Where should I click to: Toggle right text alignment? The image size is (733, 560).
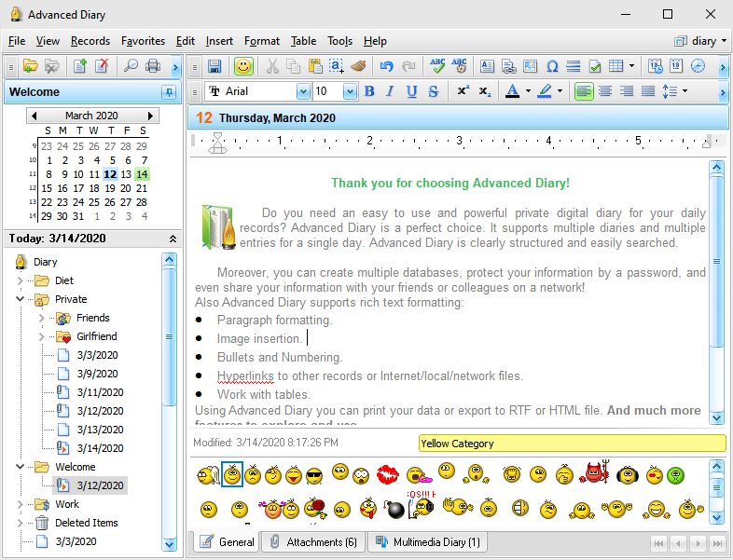pos(627,91)
